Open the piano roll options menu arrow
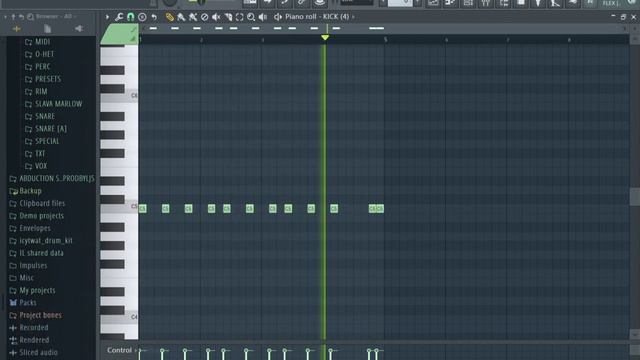 coord(107,17)
